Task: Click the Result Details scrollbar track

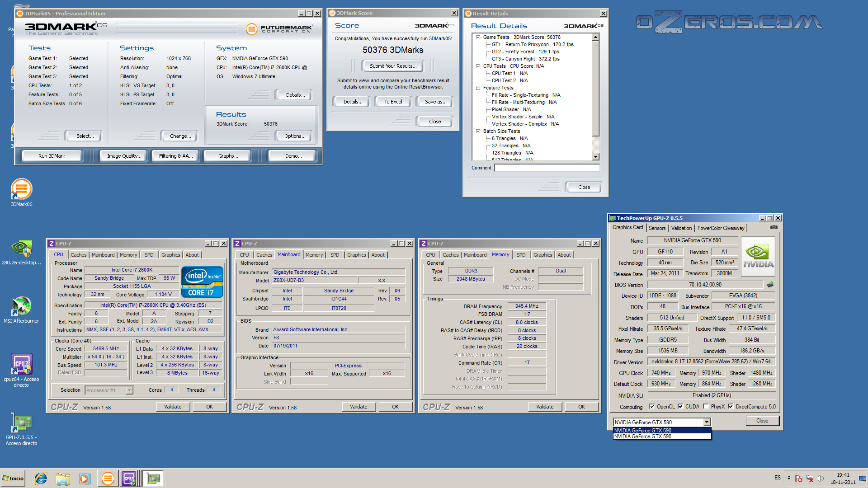Action: click(x=596, y=145)
